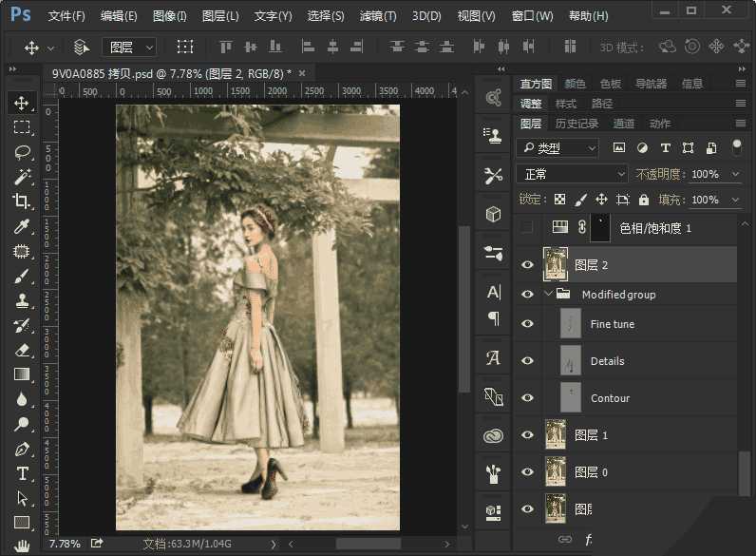
Task: Select the Crop tool
Action: point(22,201)
